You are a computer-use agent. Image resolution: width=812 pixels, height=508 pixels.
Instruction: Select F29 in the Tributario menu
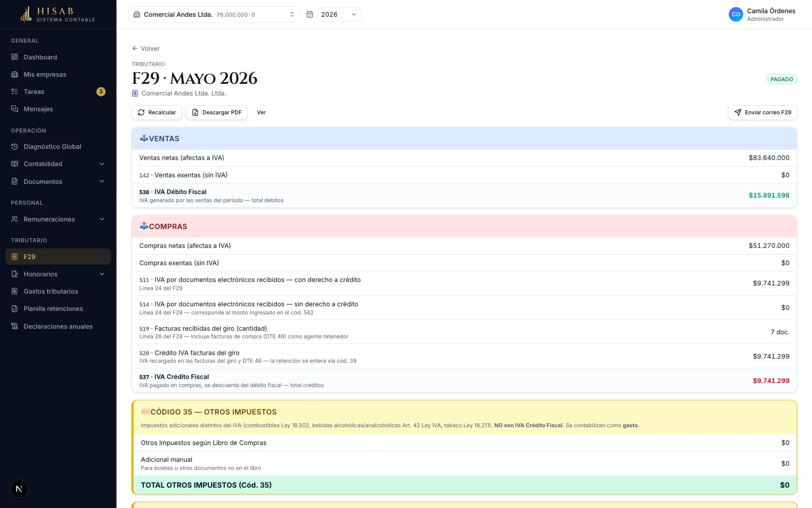(x=58, y=257)
